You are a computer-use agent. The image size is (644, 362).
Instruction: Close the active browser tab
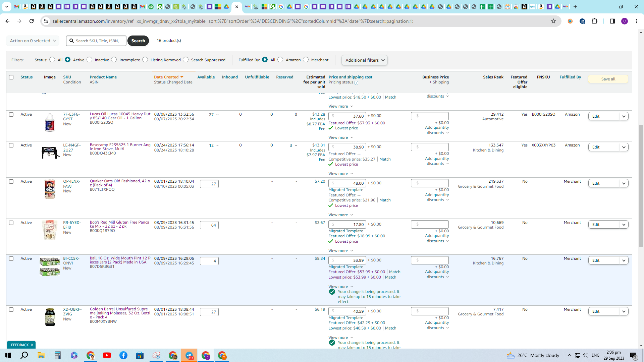pos(237,7)
